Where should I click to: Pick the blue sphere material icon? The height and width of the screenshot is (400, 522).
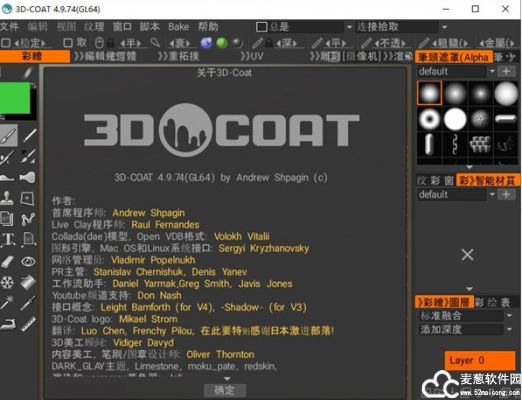coord(206,43)
